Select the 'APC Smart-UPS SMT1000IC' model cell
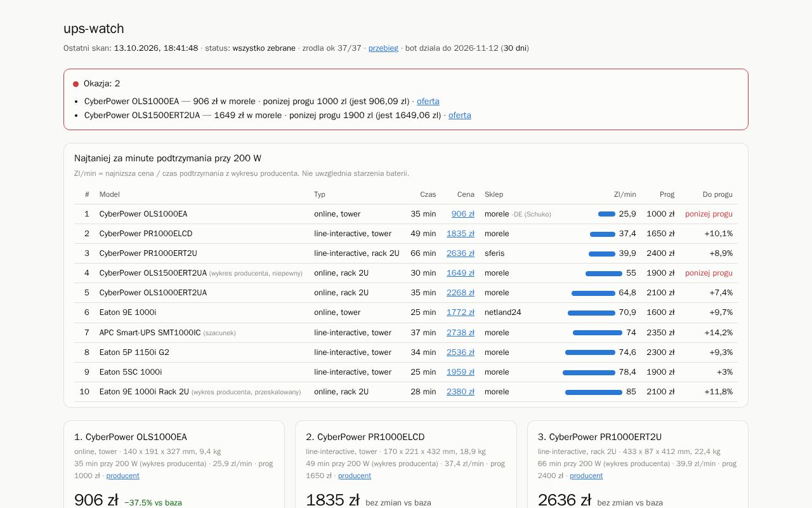Screen dimensions: 812x508 pos(150,333)
